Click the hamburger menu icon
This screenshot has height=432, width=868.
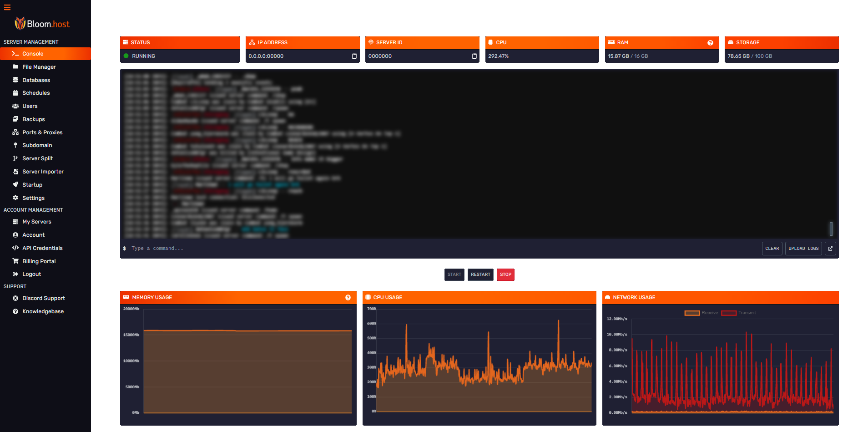click(x=7, y=7)
